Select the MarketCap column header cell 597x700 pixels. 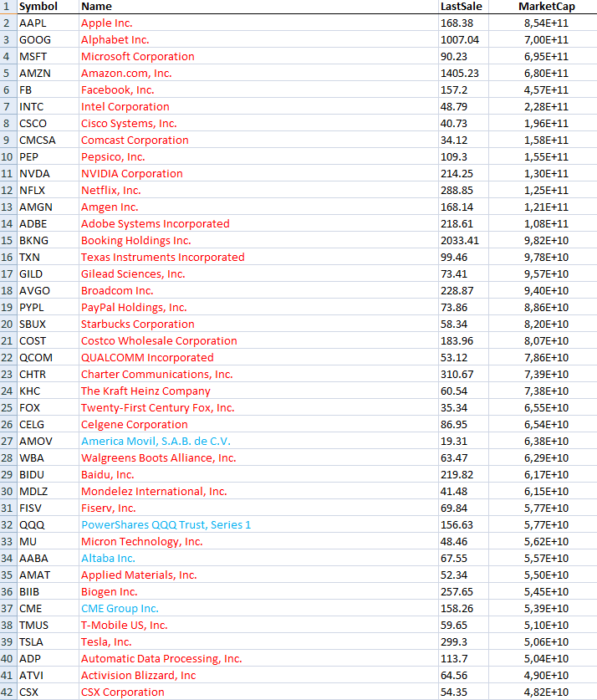click(543, 7)
